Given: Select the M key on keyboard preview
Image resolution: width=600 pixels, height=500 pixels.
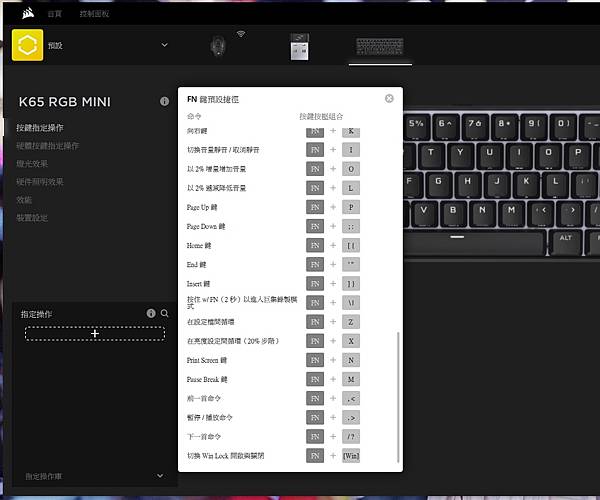Looking at the screenshot, I should click(512, 212).
